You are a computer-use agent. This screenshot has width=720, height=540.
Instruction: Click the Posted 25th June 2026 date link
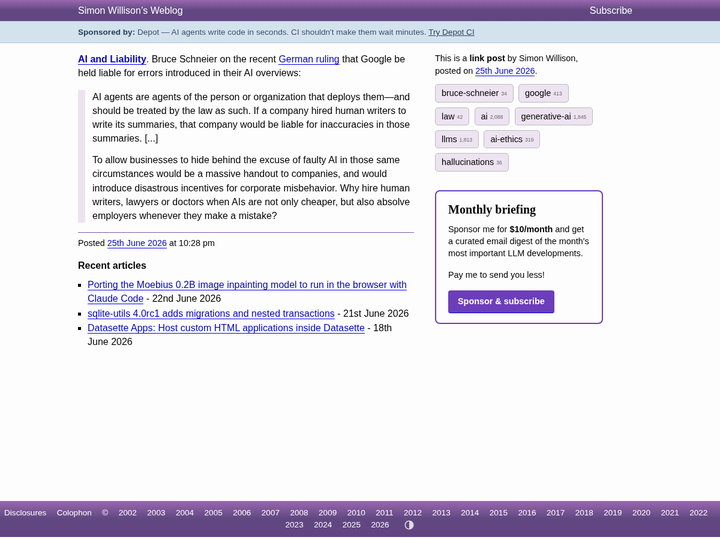point(137,243)
